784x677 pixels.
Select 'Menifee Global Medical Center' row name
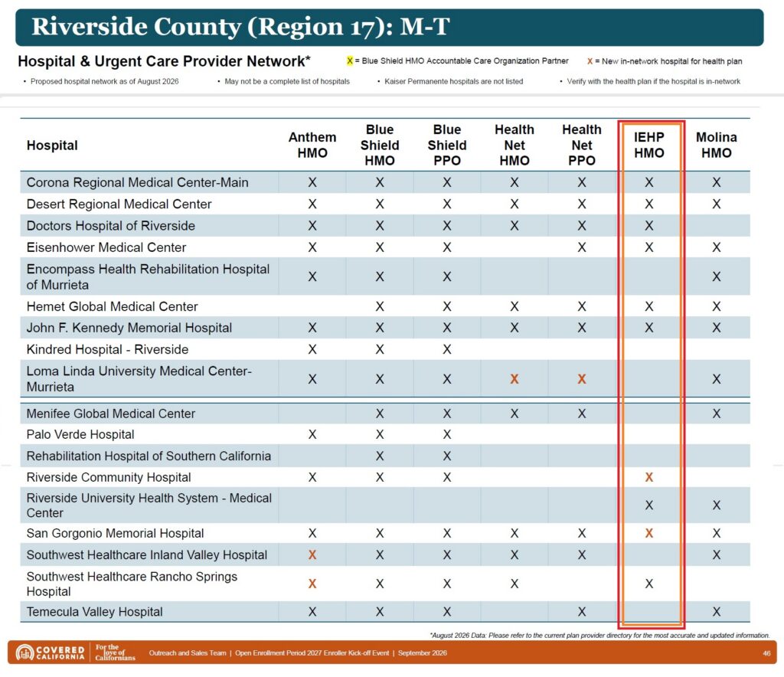[x=110, y=414]
